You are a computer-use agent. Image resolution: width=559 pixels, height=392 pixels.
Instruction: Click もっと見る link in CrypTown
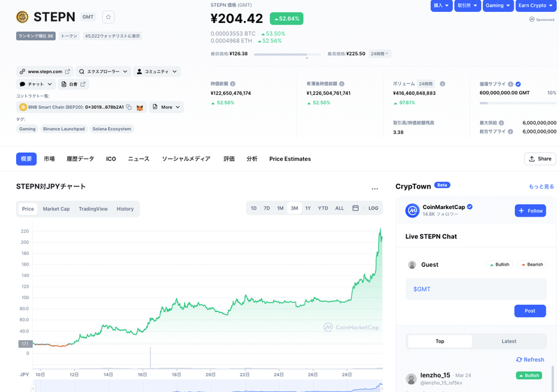(x=541, y=187)
